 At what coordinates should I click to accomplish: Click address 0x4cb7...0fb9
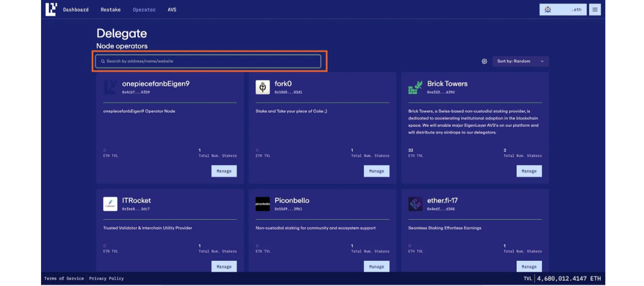[136, 92]
